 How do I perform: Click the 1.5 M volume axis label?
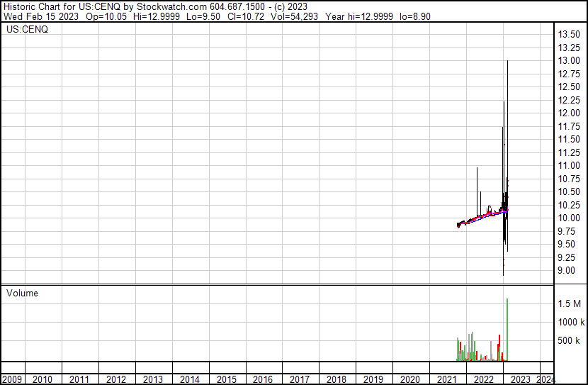point(569,303)
